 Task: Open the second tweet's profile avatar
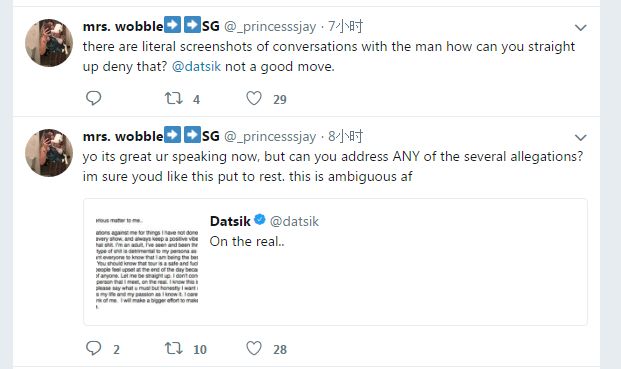click(x=49, y=152)
